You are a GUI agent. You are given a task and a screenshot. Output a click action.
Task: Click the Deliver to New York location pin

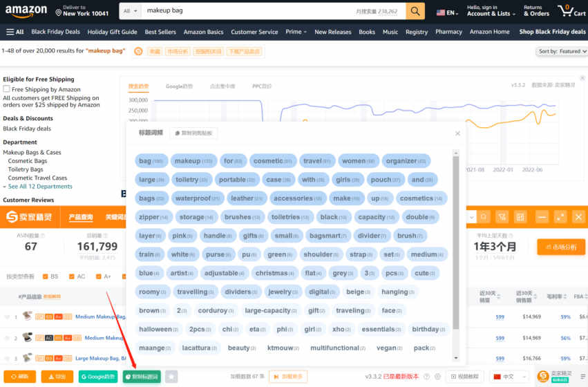point(59,12)
